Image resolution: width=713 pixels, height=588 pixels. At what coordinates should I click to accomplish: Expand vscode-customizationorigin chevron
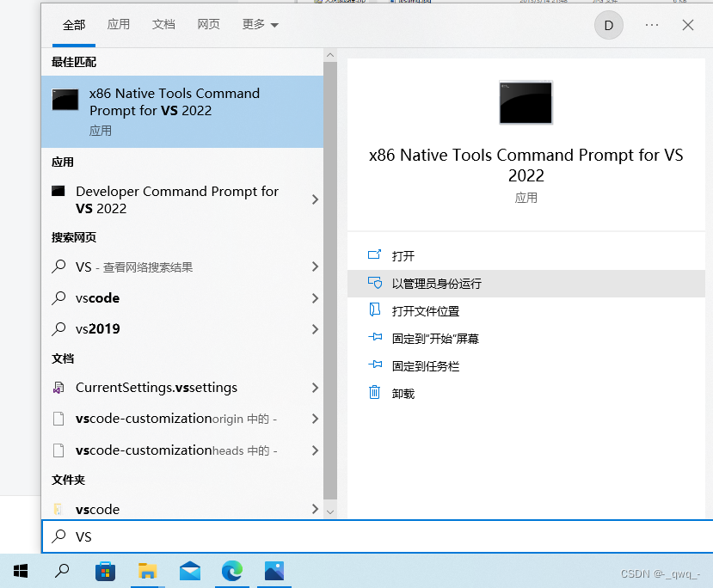(x=315, y=419)
